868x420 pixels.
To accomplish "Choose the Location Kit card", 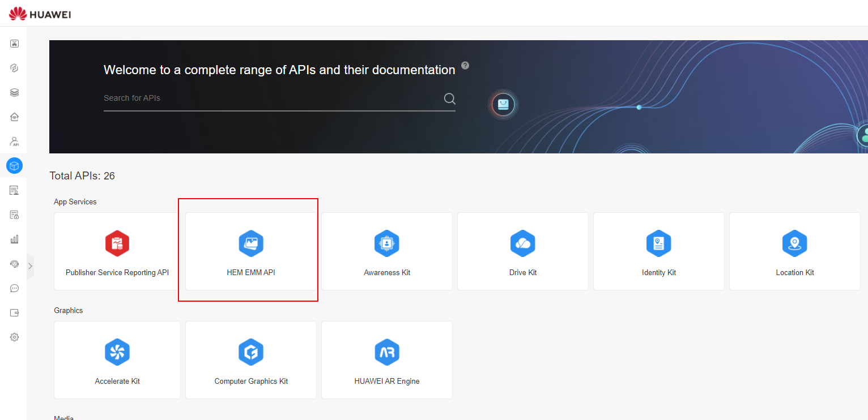I will [795, 251].
